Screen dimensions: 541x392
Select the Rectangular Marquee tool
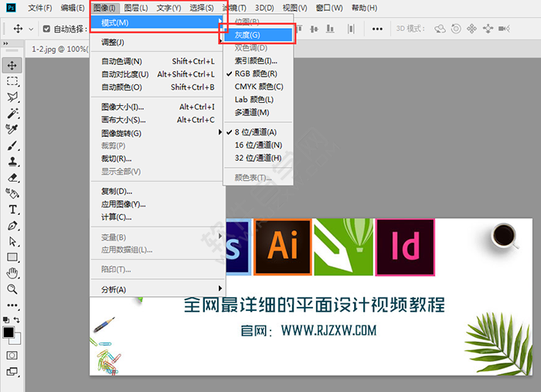point(12,81)
